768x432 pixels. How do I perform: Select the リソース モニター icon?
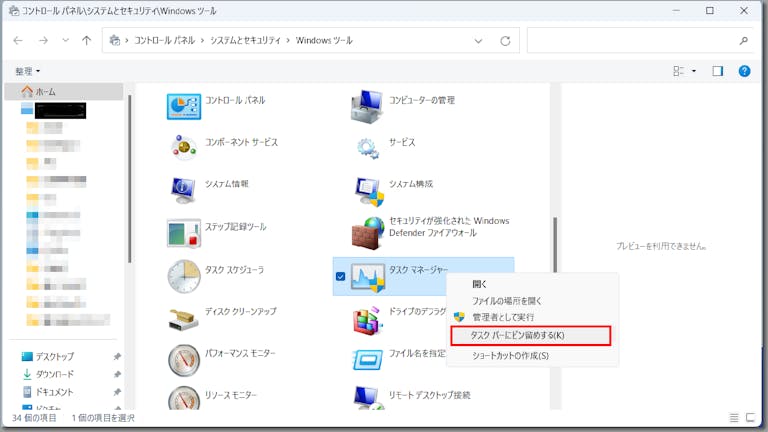click(184, 398)
